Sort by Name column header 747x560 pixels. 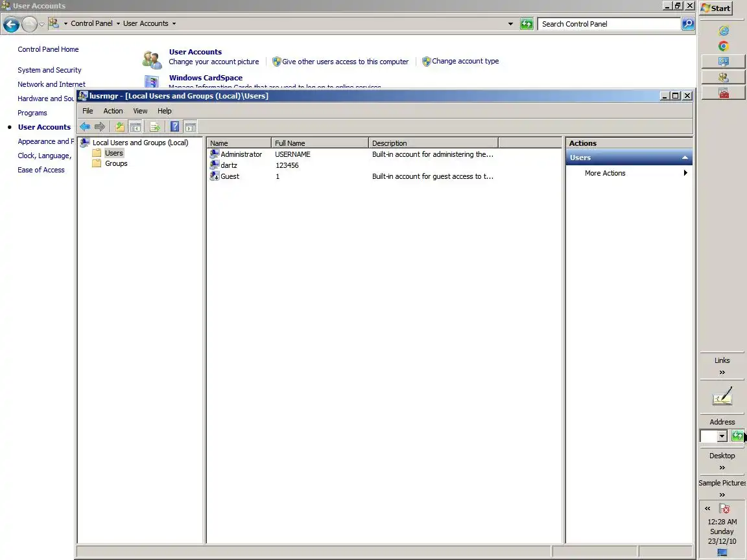point(239,143)
